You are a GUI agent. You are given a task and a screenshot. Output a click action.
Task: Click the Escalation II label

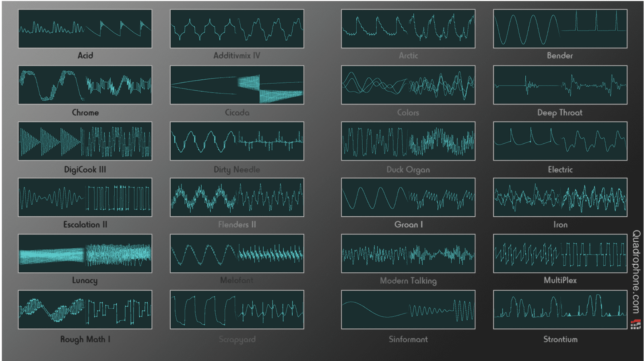(85, 225)
